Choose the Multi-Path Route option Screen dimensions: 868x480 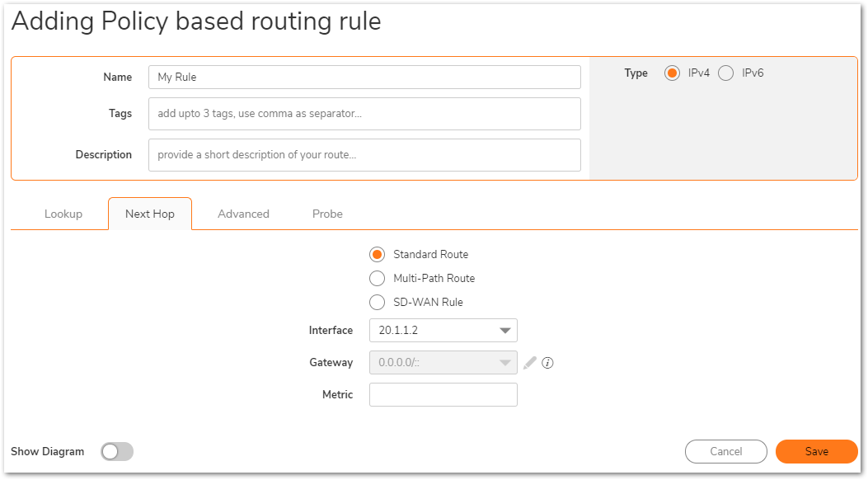pos(377,279)
